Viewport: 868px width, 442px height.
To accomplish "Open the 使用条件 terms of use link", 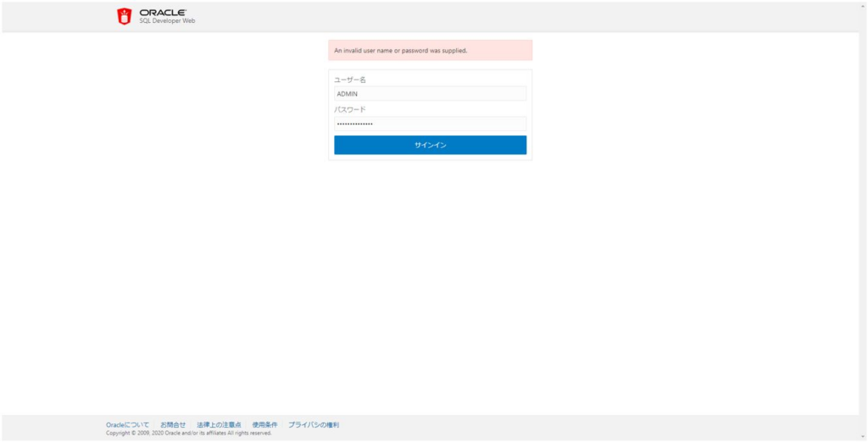I will (264, 424).
